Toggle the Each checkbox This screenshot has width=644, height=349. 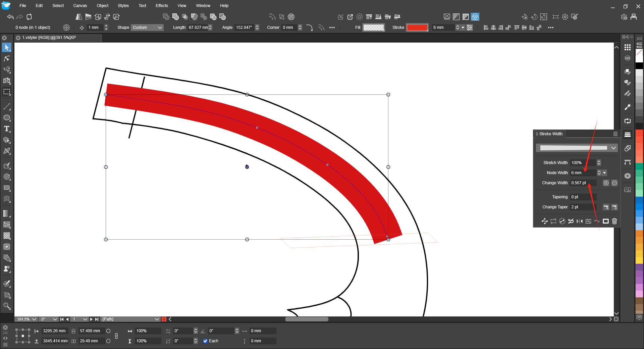tap(205, 341)
